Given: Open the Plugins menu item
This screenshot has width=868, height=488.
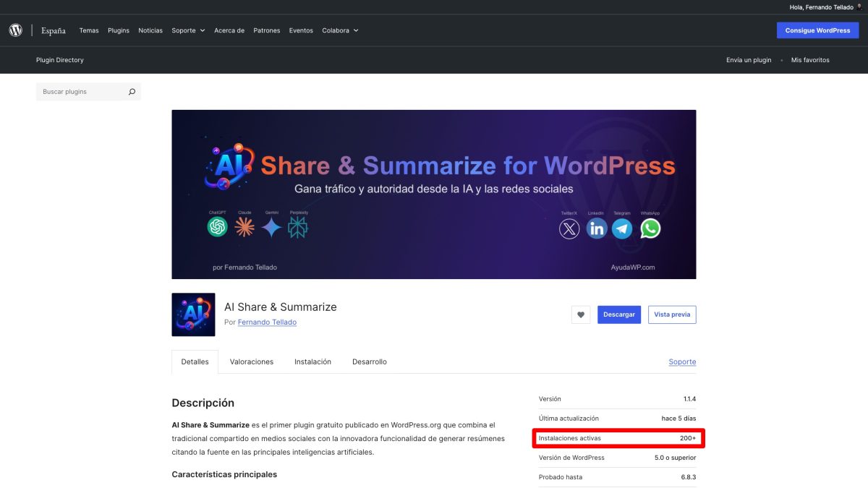Looking at the screenshot, I should tap(118, 30).
